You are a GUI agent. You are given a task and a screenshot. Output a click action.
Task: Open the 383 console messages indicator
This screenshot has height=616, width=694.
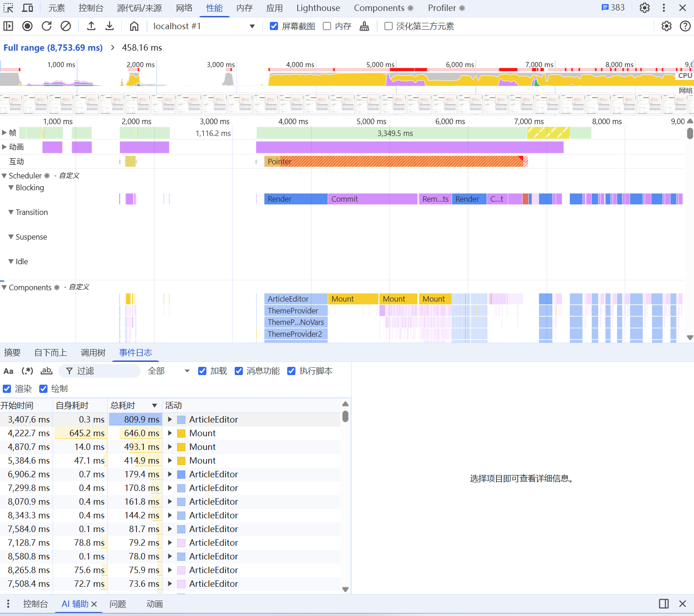(613, 8)
